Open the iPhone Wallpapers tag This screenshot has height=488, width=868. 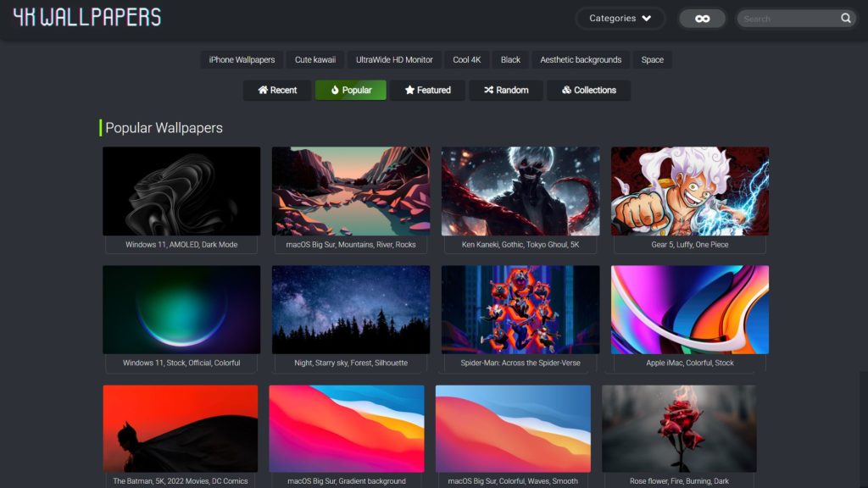pos(242,60)
